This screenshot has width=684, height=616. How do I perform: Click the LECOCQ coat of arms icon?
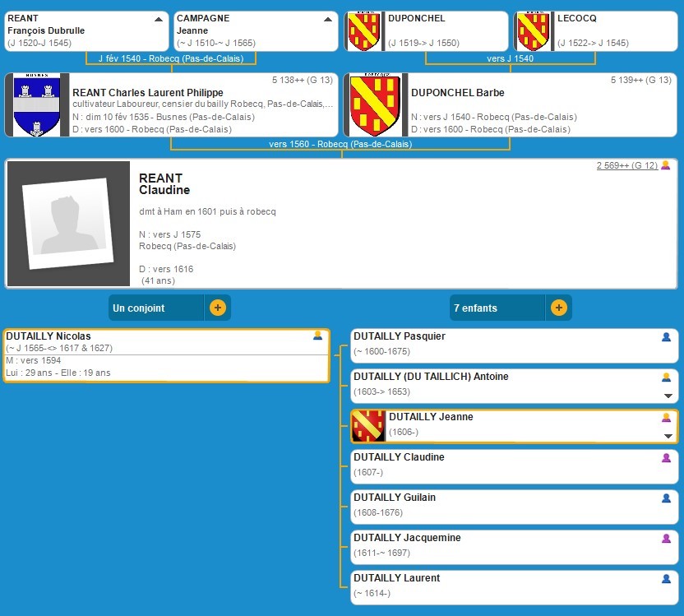pos(531,31)
